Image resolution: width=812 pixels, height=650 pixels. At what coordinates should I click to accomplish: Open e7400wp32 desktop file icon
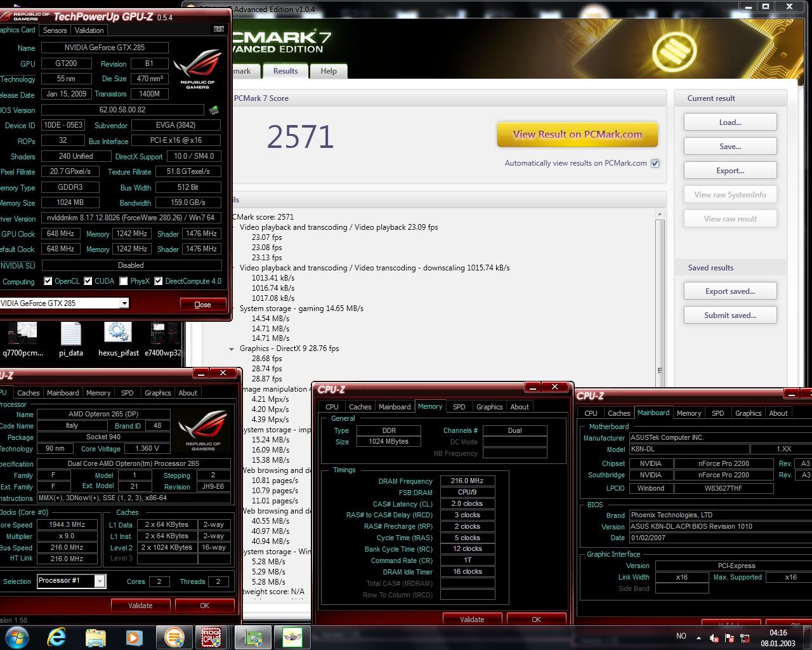click(163, 340)
